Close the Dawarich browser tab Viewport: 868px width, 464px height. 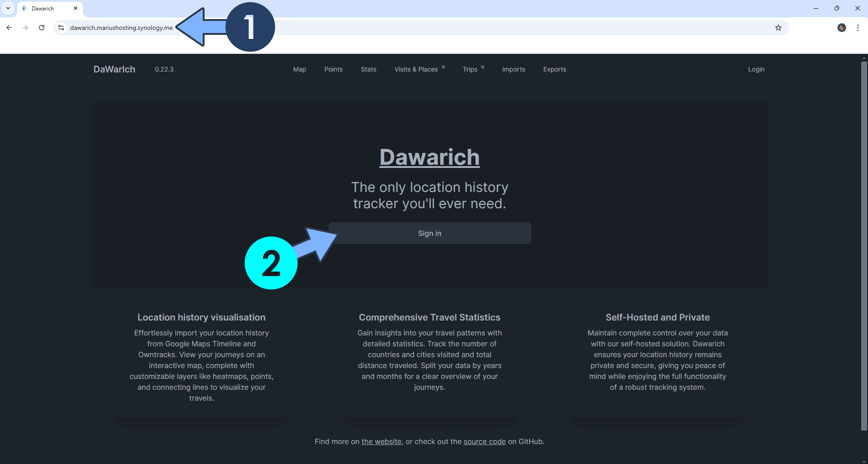tap(76, 8)
